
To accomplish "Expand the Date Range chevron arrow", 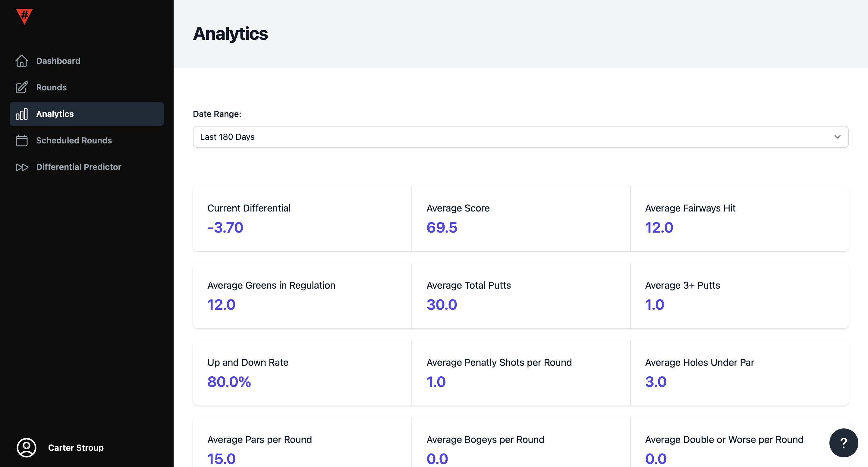I will tap(837, 137).
